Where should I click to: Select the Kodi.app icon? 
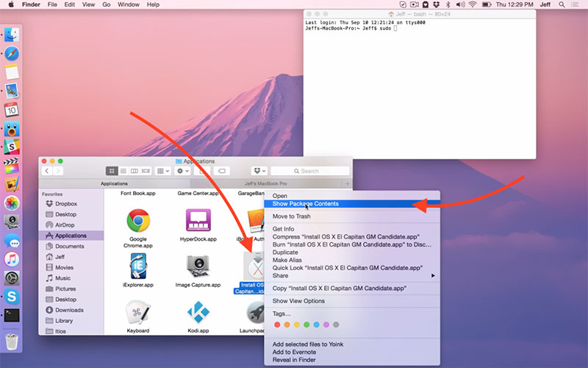tap(198, 311)
